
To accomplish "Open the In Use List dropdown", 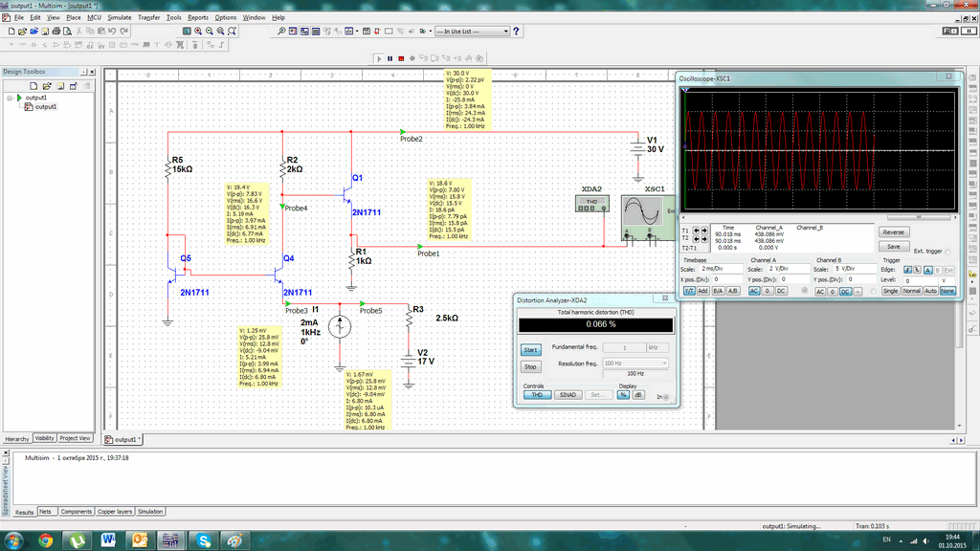I will [473, 32].
